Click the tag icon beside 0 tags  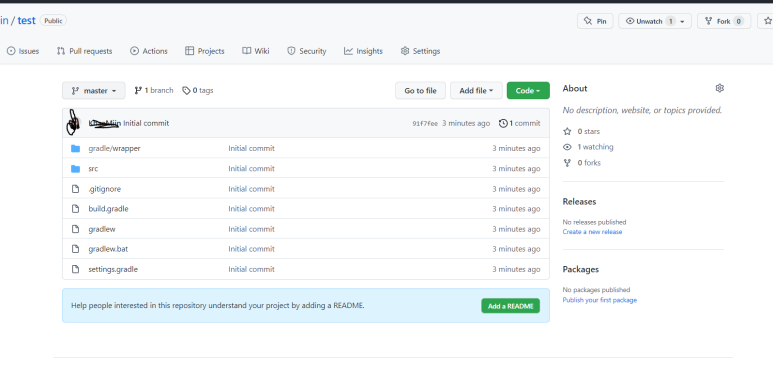click(186, 91)
